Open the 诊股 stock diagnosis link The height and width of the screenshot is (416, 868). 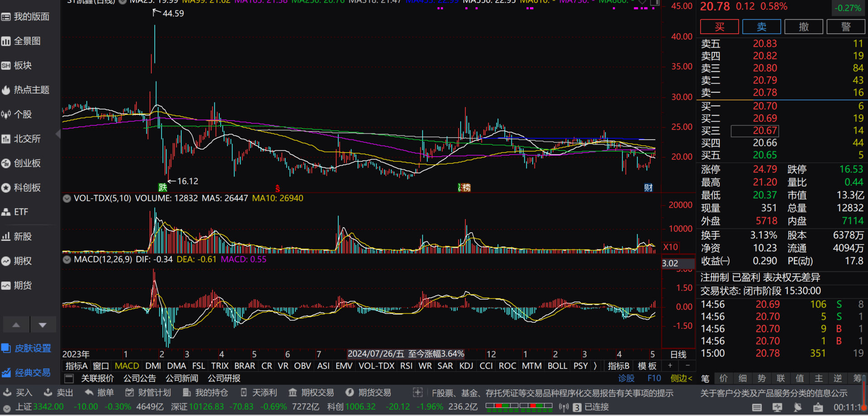point(627,378)
